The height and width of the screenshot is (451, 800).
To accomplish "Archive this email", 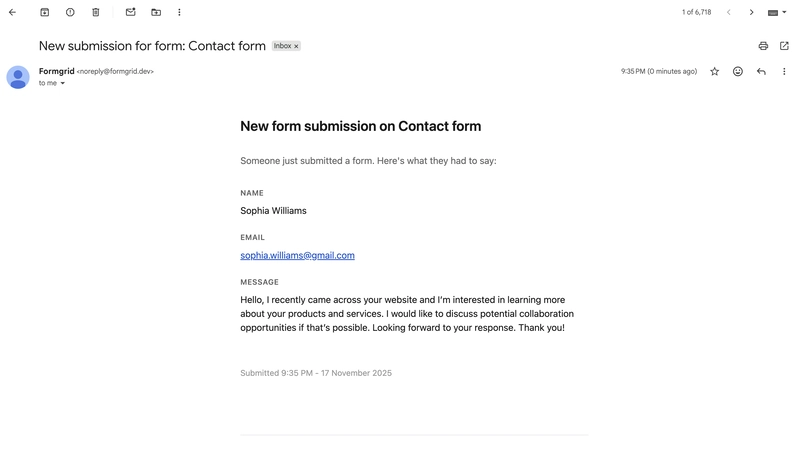I will [x=44, y=12].
